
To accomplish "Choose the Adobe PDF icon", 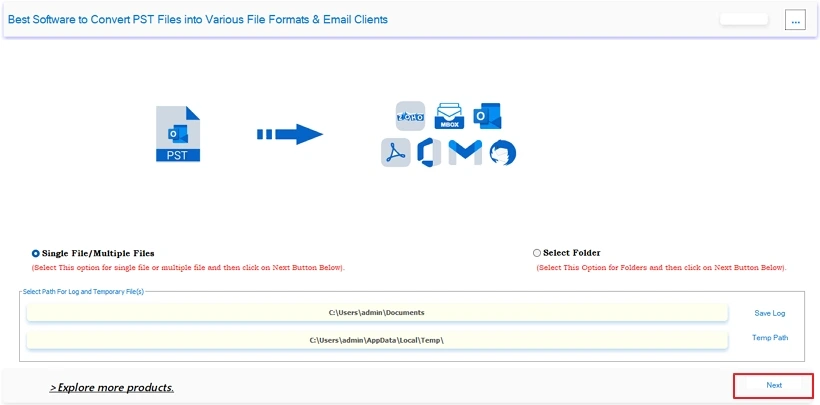I will pyautogui.click(x=396, y=152).
